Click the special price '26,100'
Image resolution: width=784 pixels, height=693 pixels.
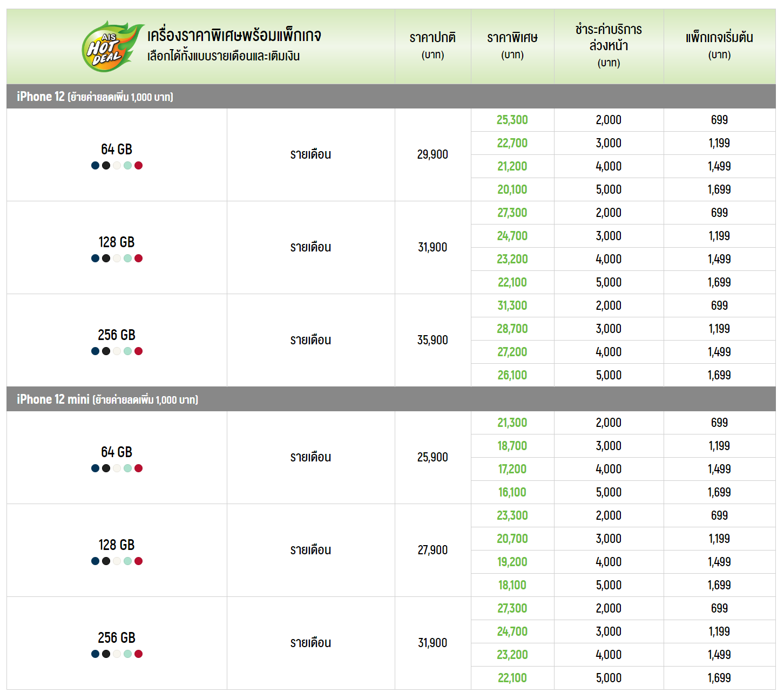coord(512,375)
